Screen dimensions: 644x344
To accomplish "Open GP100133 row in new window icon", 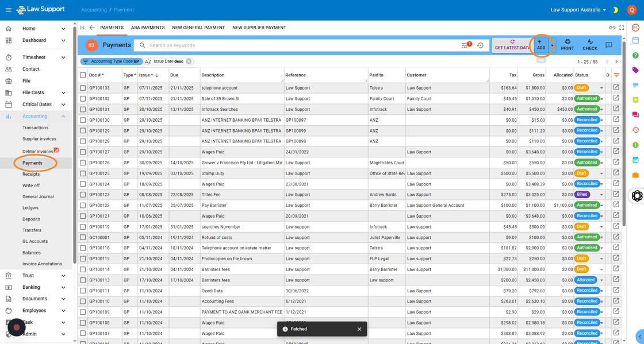I will [616, 88].
